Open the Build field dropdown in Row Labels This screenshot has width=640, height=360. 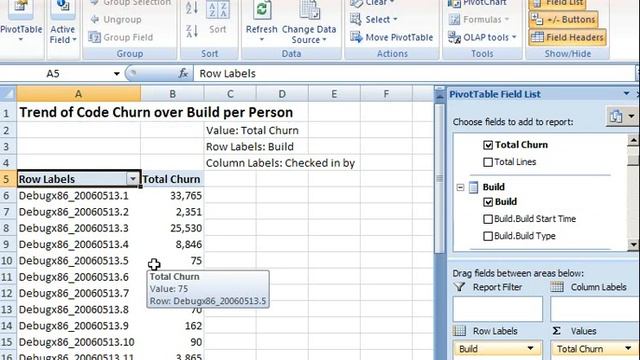(x=530, y=348)
